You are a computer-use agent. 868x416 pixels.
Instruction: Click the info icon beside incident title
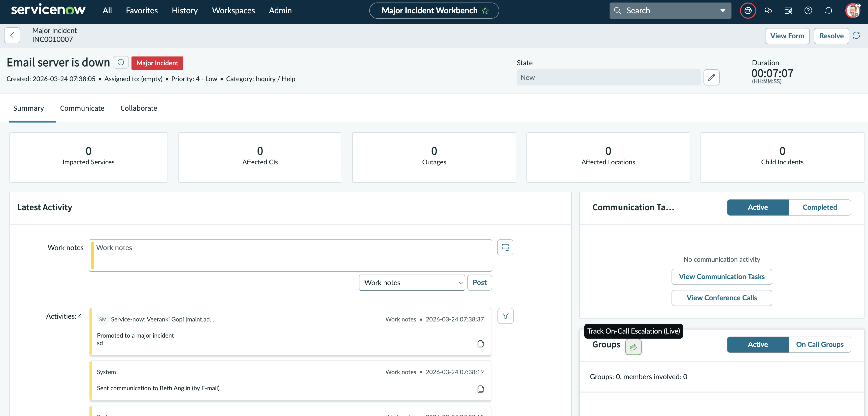[x=121, y=63]
